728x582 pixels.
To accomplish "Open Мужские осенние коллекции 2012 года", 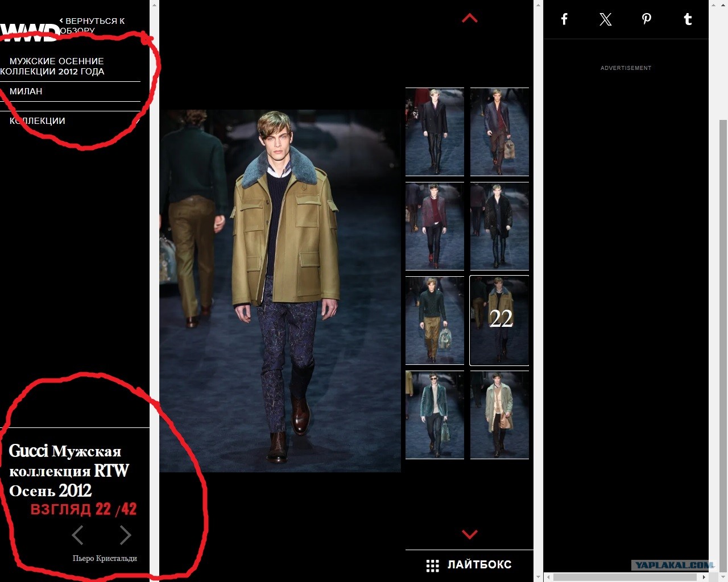I will 52,66.
